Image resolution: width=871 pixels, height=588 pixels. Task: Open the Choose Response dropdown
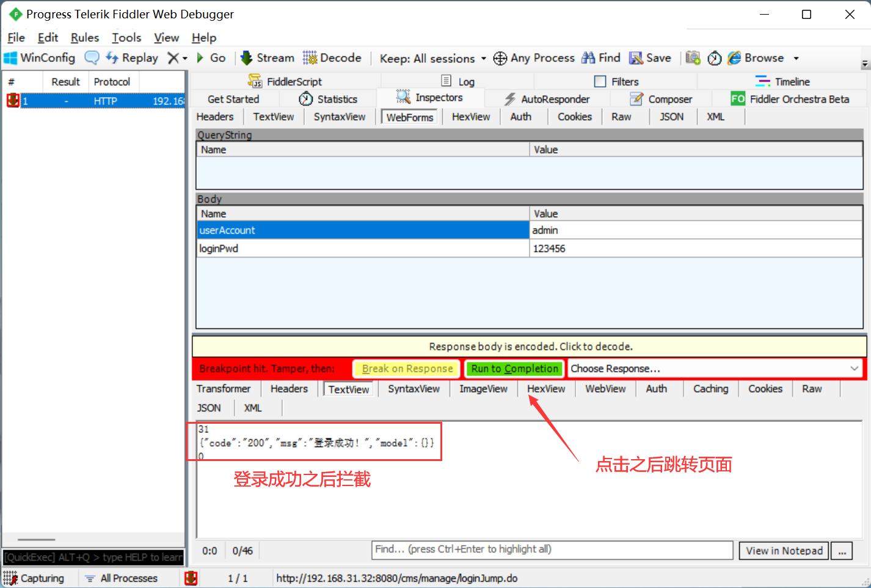[x=715, y=369]
